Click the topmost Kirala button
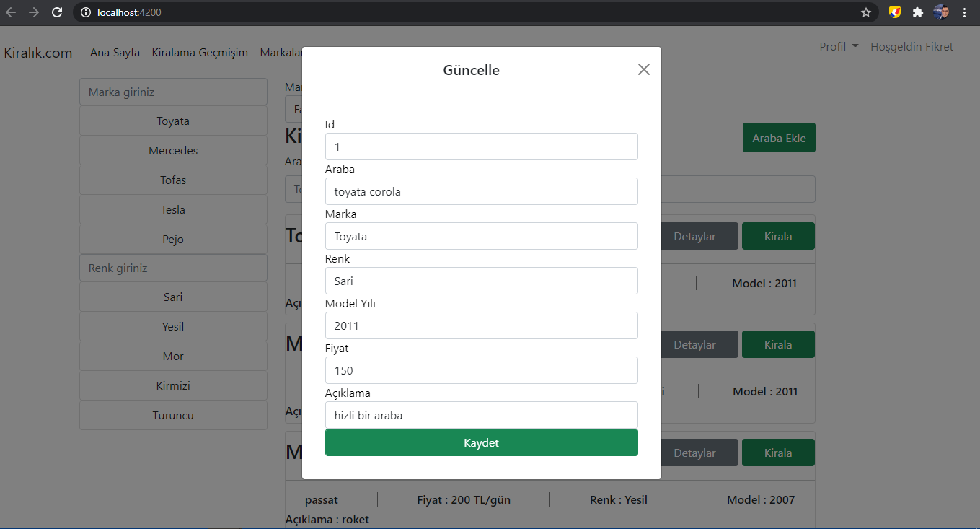The width and height of the screenshot is (980, 529). (778, 236)
